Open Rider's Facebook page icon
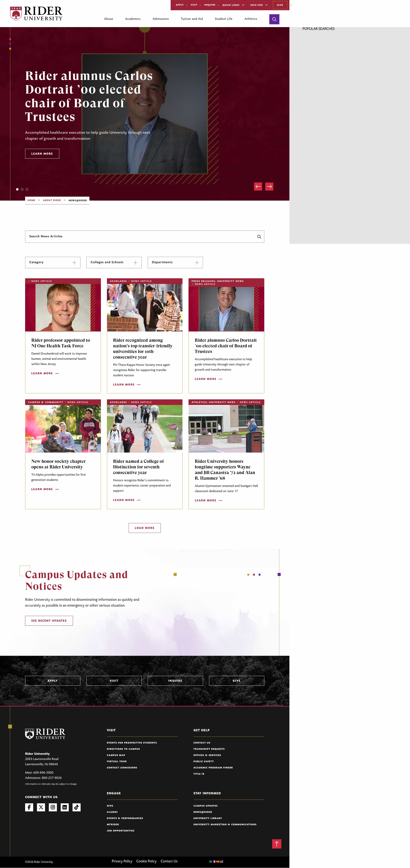Image resolution: width=410 pixels, height=868 pixels. pos(29,807)
